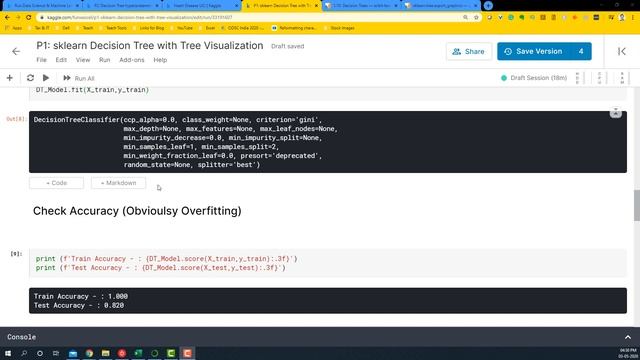This screenshot has width=640, height=360.
Task: Click the Train Accuracy output line
Action: tap(81, 296)
